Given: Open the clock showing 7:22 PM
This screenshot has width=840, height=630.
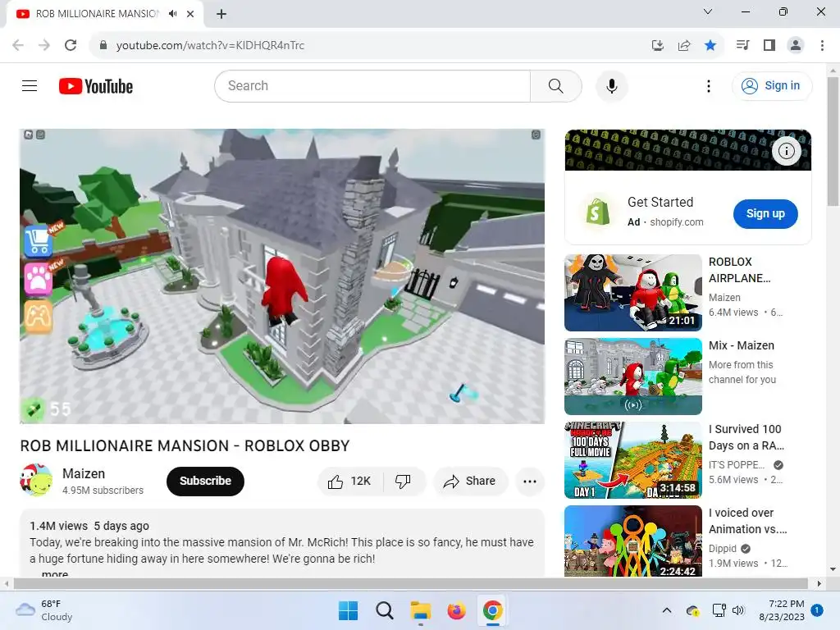Looking at the screenshot, I should (782, 610).
